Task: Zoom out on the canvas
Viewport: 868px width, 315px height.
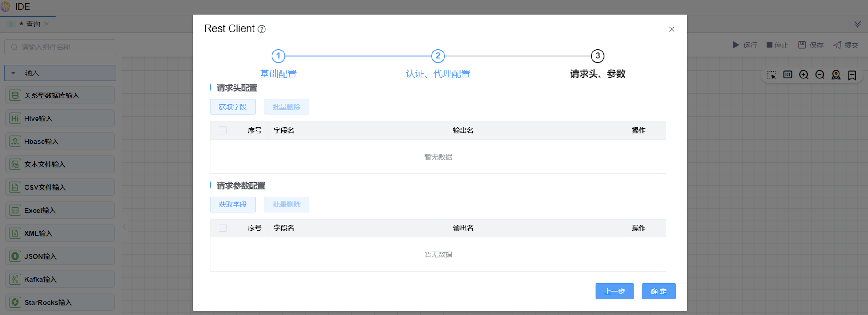Action: (x=820, y=75)
